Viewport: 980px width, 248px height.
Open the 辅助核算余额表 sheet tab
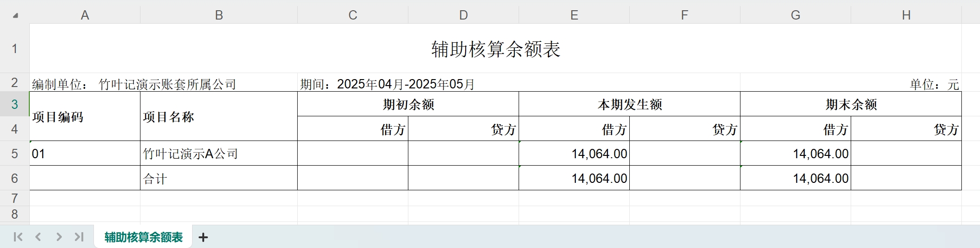click(x=143, y=237)
